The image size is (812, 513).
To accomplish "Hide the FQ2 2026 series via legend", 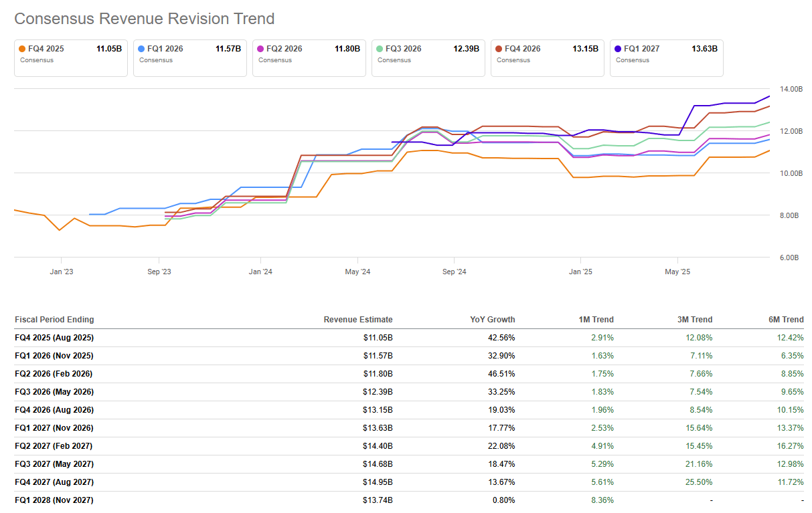I will 309,58.
